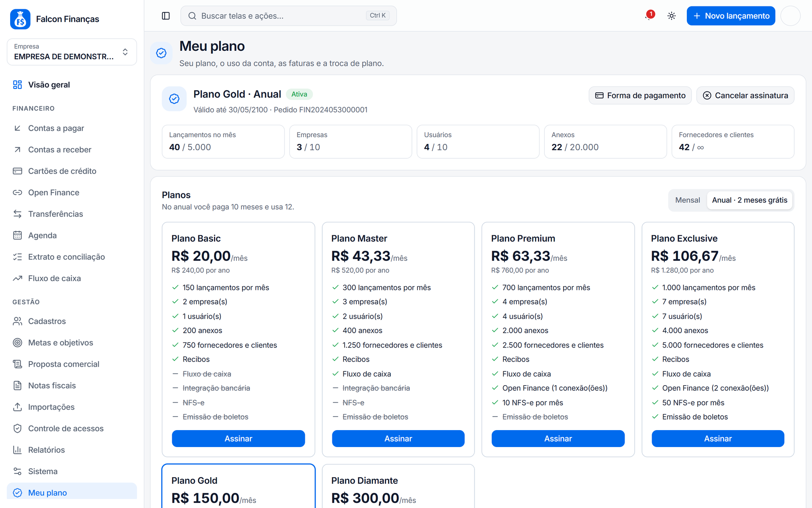Click the Meu plano badge icon in sidebar
812x508 pixels.
(17, 493)
